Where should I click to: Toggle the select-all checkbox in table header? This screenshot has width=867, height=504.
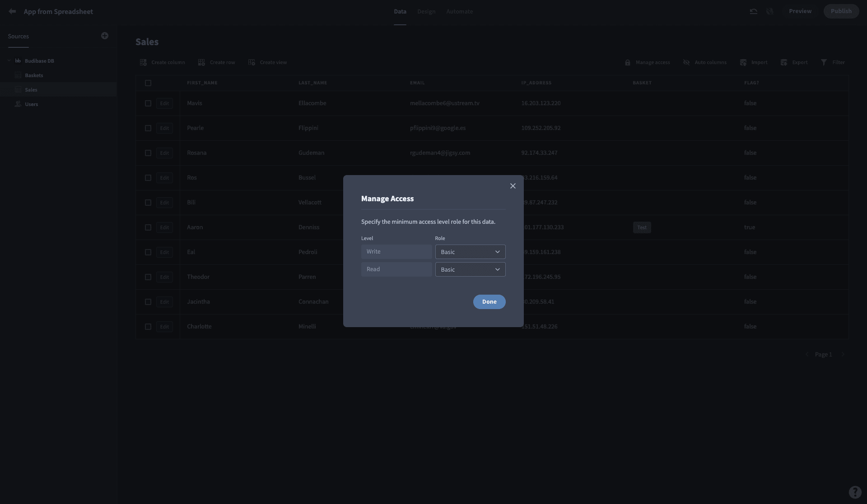coord(148,83)
